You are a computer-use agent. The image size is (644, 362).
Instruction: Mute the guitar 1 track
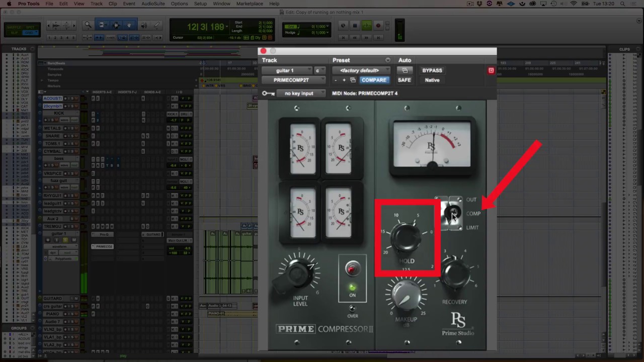tap(74, 240)
